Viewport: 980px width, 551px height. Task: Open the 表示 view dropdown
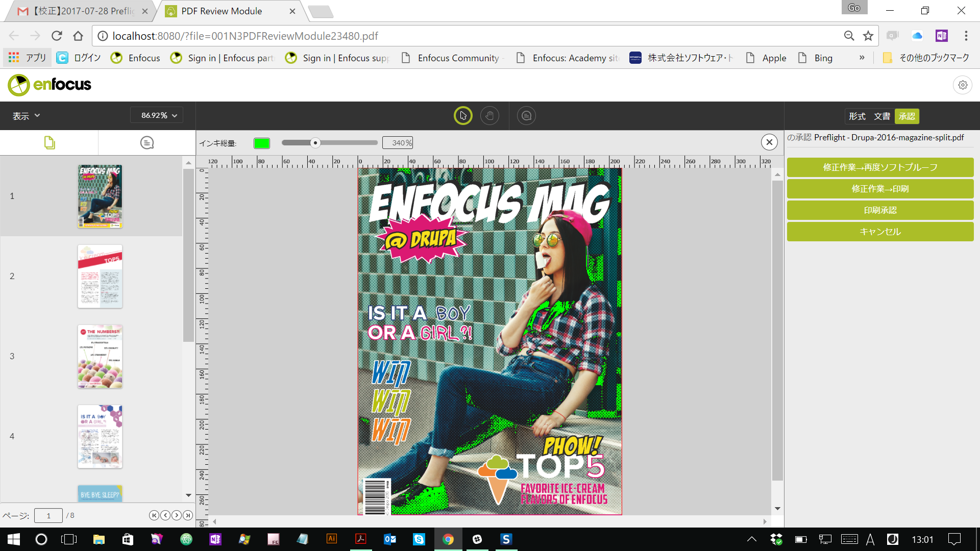26,116
